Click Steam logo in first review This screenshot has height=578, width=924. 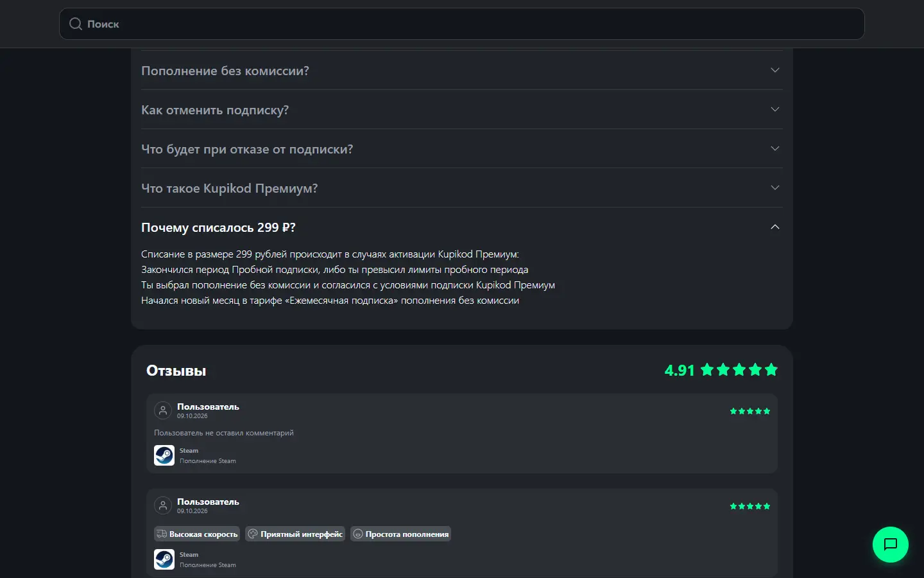click(x=164, y=455)
